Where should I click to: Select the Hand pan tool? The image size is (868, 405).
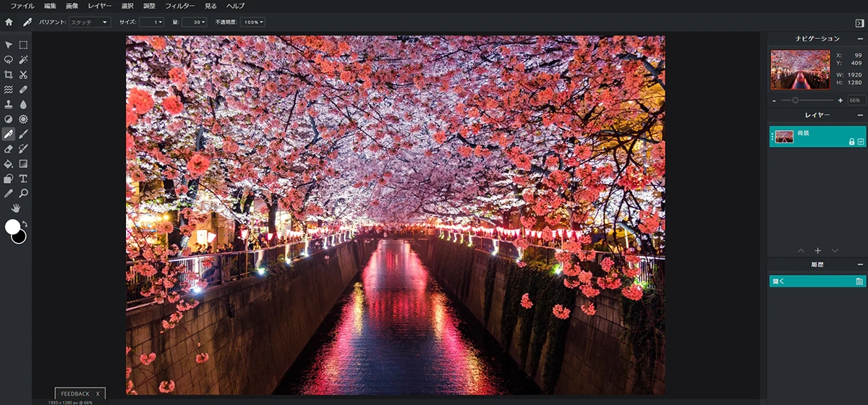click(x=16, y=208)
